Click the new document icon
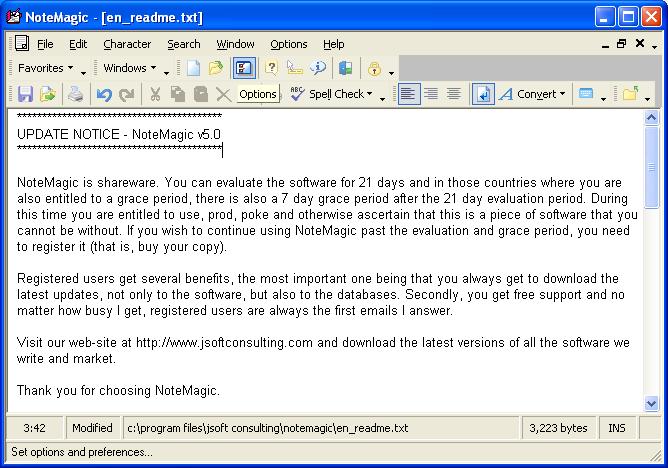This screenshot has width=668, height=468. coord(193,68)
